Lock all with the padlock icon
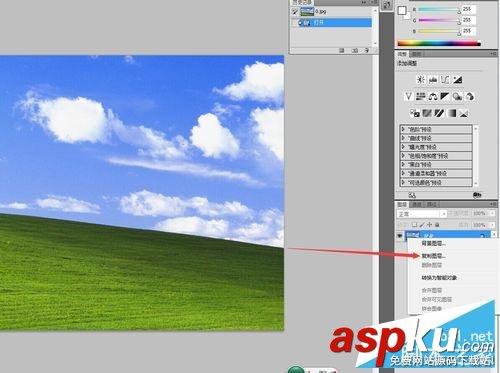 coord(437,225)
